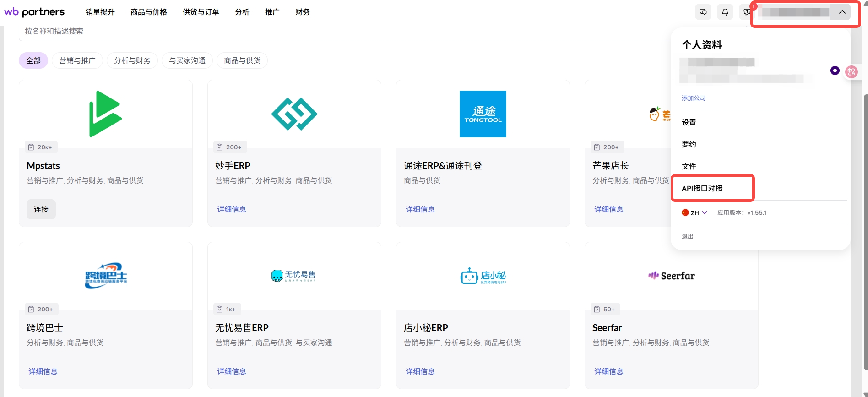
Task: Click the 妙手ERP logo image
Action: pos(294,114)
